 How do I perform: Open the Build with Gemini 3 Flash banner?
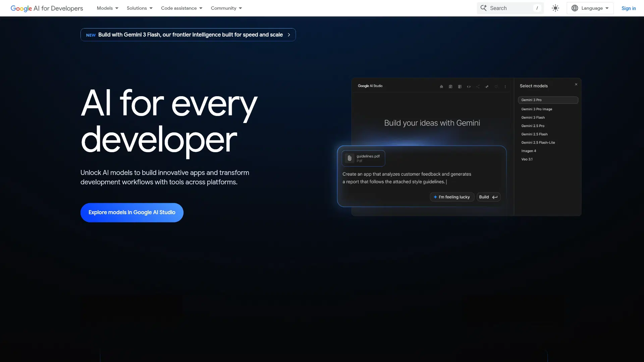(x=188, y=35)
